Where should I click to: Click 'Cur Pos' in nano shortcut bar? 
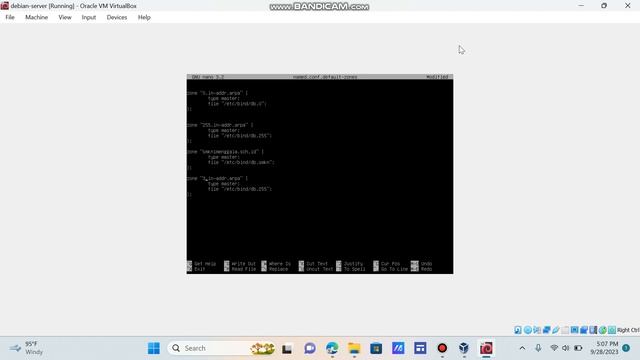click(x=390, y=264)
